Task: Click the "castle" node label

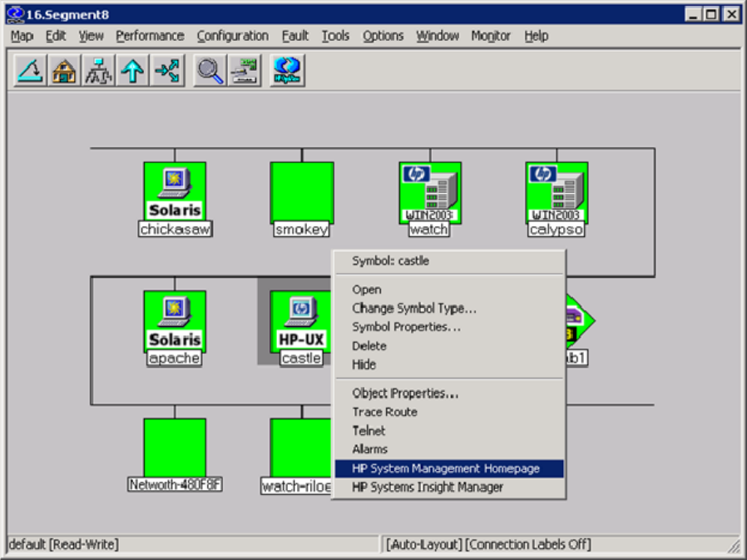Action: 301,358
